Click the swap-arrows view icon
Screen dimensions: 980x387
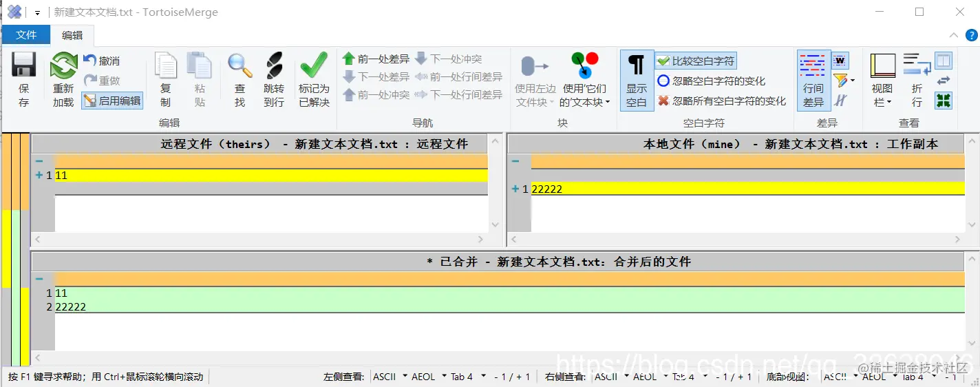[944, 81]
